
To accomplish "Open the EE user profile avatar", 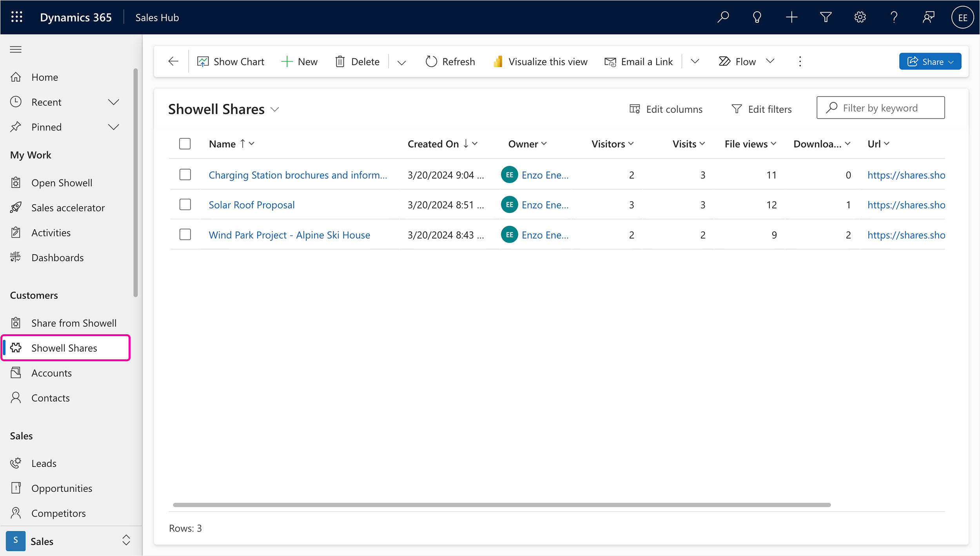I will pyautogui.click(x=962, y=17).
